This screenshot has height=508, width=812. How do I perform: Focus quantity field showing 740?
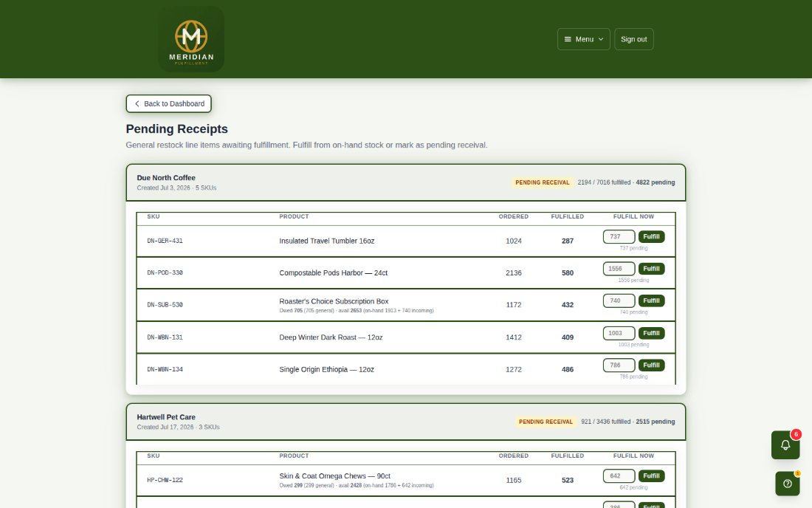(619, 301)
